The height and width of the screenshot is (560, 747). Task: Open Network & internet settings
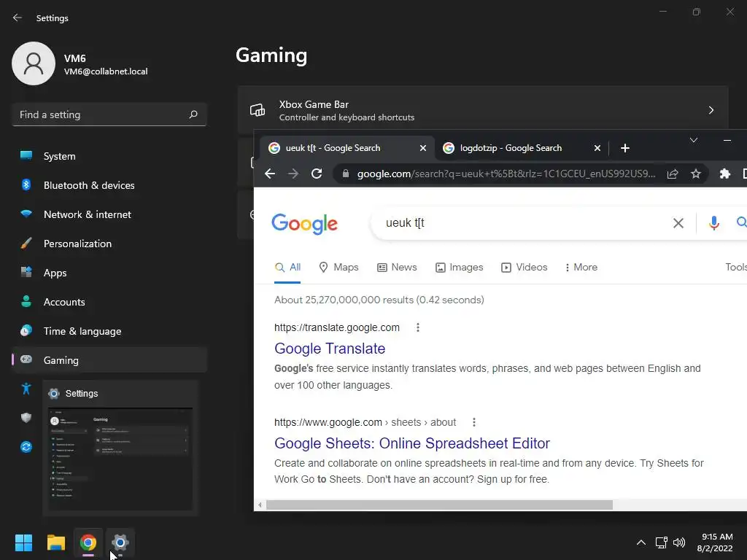click(109, 214)
